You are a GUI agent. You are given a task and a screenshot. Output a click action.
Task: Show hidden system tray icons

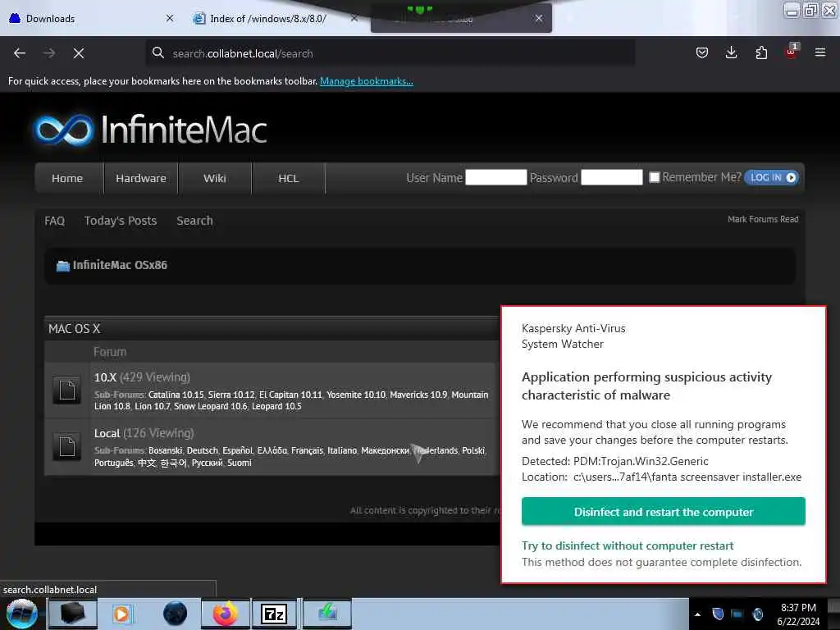pyautogui.click(x=697, y=614)
